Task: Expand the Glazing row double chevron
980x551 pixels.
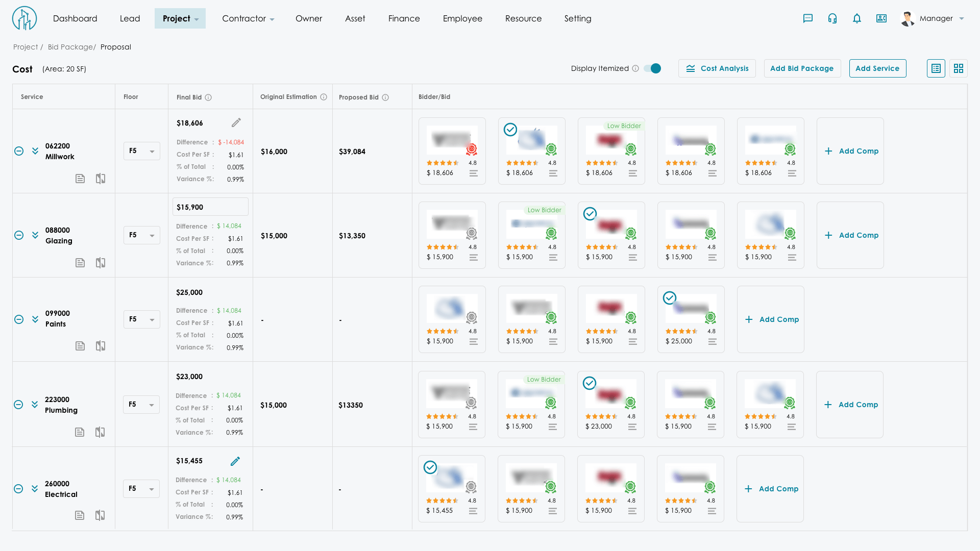Action: tap(35, 235)
